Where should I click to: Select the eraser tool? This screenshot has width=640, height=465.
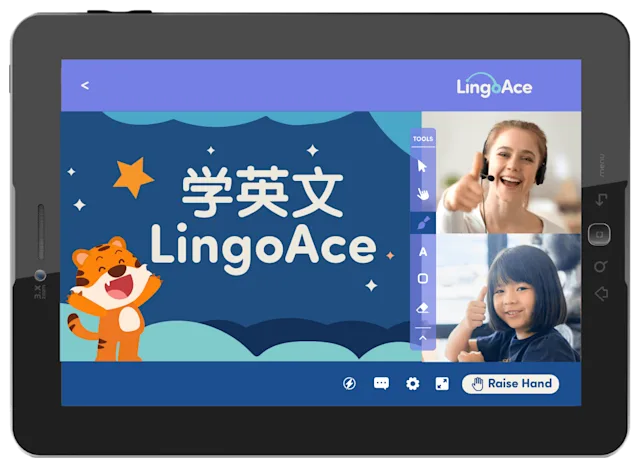(x=422, y=308)
